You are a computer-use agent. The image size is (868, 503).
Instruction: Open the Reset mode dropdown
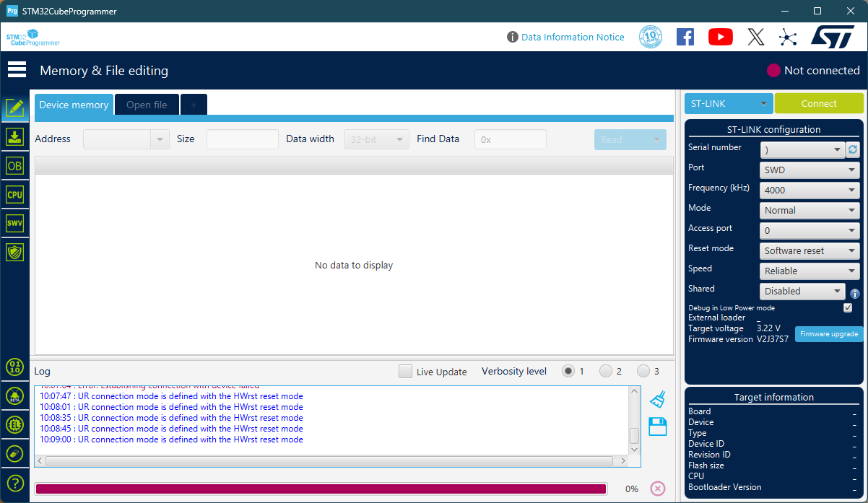click(810, 250)
